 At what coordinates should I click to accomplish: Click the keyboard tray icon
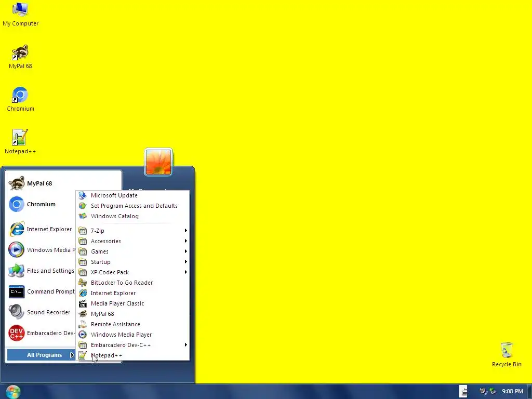(464, 391)
